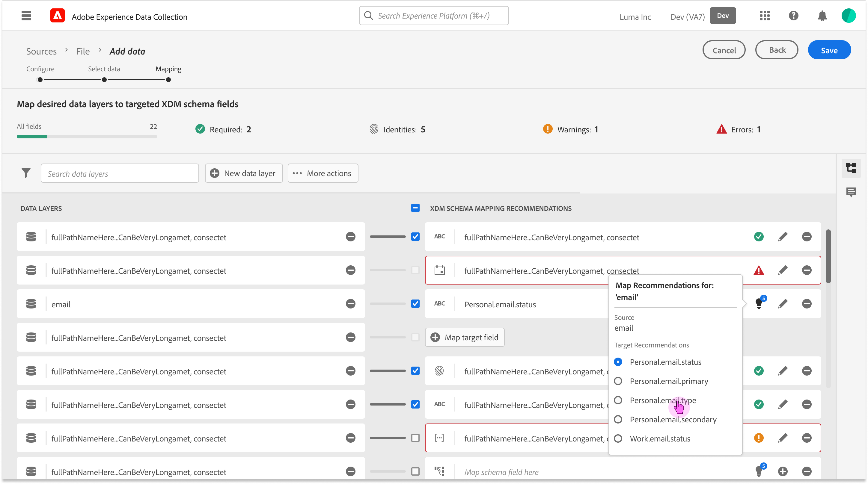This screenshot has width=868, height=484.
Task: Navigate to the Sources breadcrumb
Action: click(x=41, y=51)
